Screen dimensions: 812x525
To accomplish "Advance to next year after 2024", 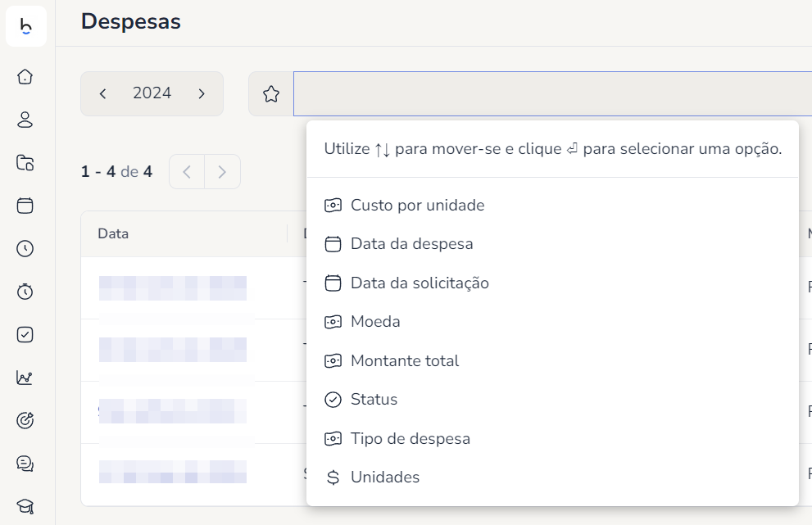I will click(x=202, y=94).
